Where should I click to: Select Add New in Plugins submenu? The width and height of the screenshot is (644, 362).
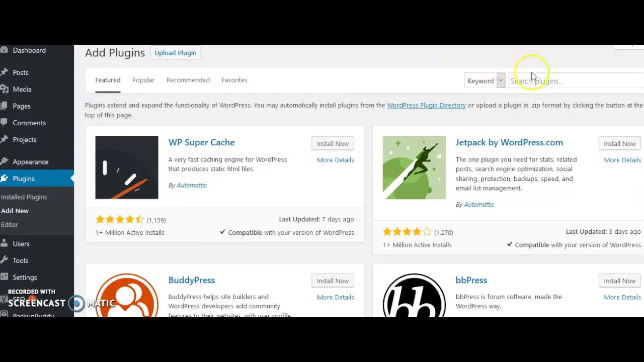click(15, 211)
